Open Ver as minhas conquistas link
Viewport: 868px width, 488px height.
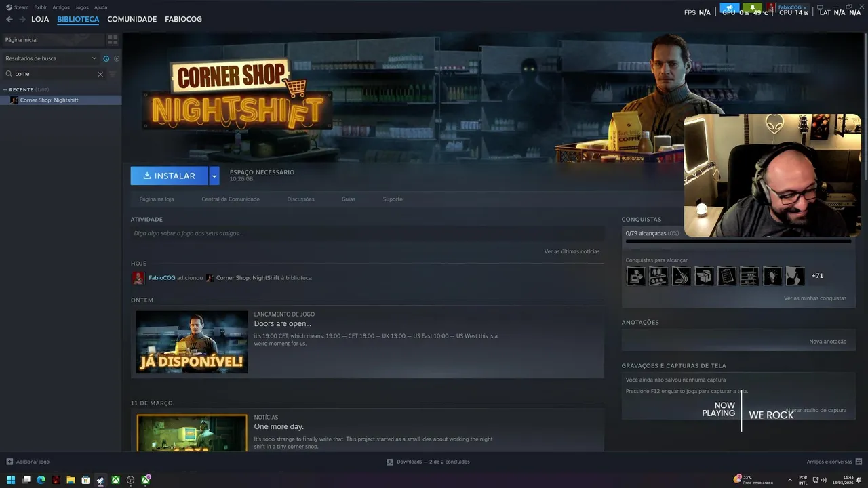coord(815,298)
